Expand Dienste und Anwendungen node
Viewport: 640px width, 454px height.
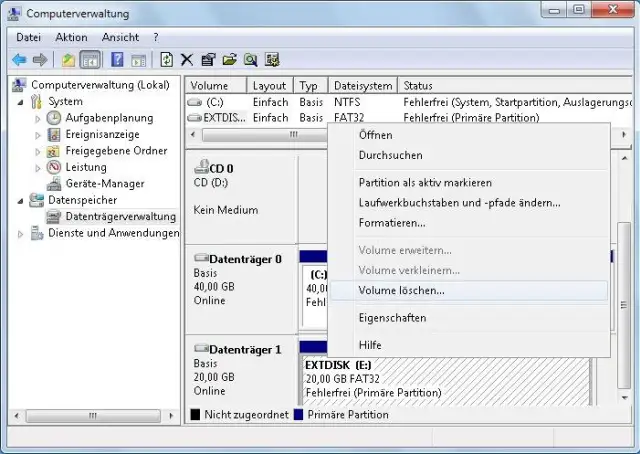pos(22,233)
